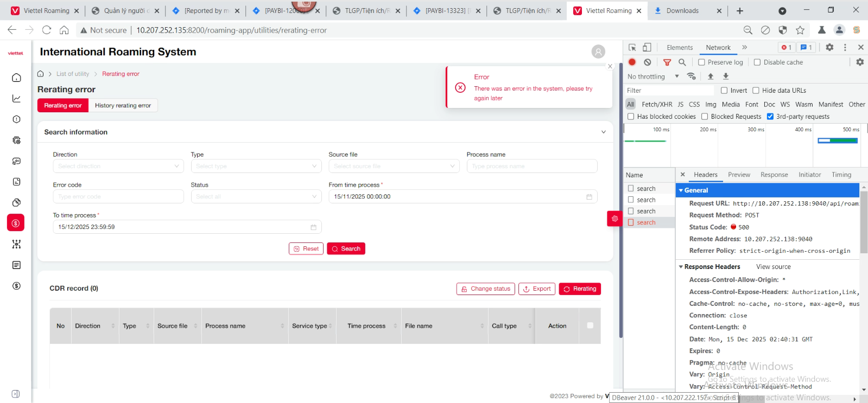868x403 pixels.
Task: Click the red Search button
Action: [346, 248]
